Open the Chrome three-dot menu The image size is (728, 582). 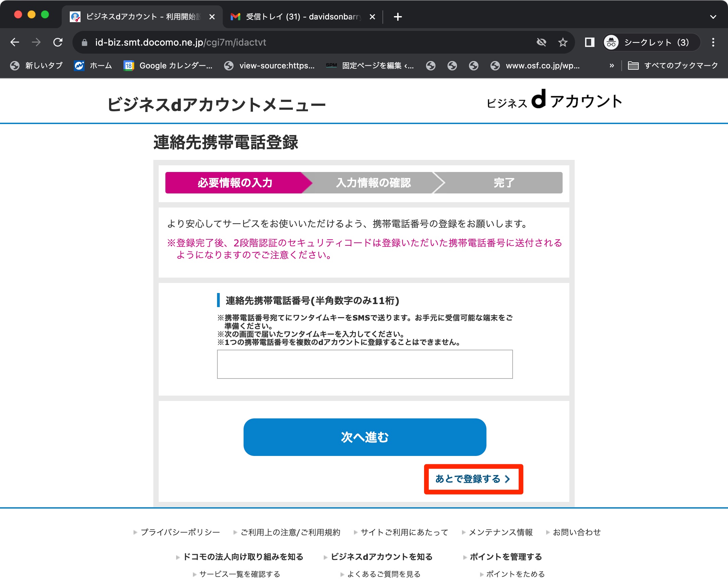tap(713, 42)
